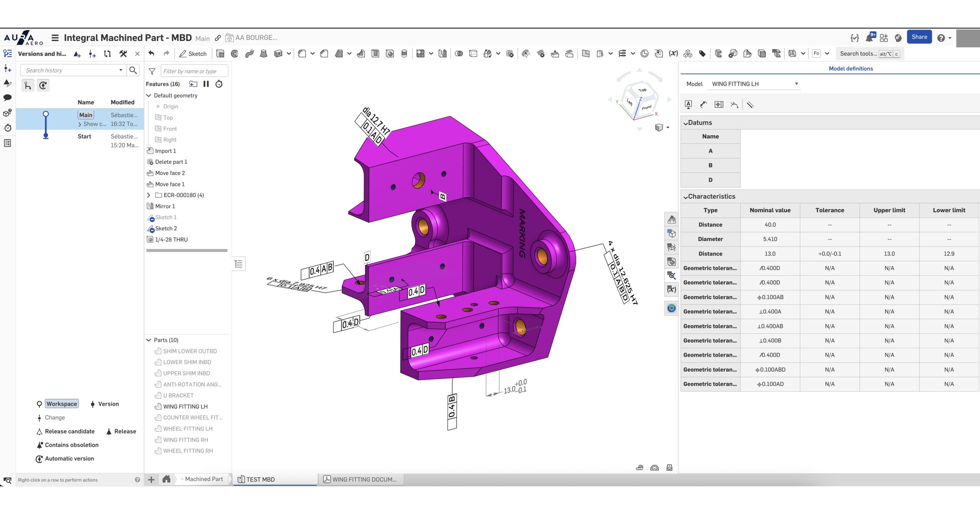Open the render globe panel icon
Image resolution: width=980 pixels, height=514 pixels.
point(672,308)
